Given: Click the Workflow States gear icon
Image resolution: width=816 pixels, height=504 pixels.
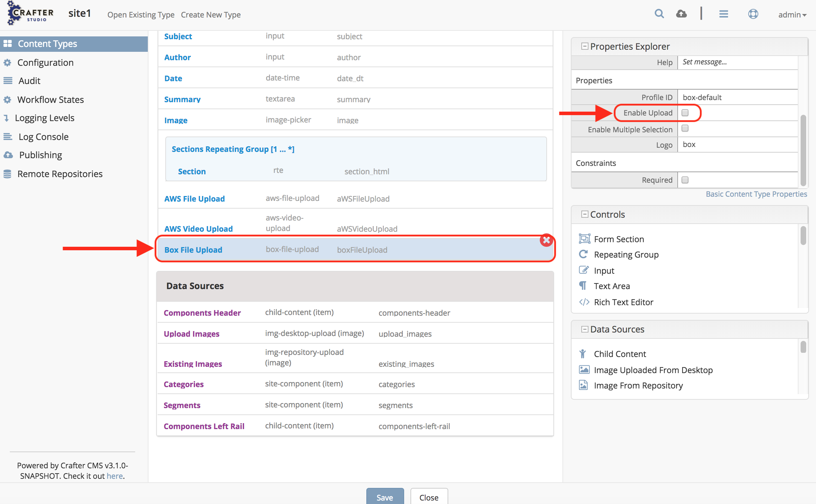Looking at the screenshot, I should tap(8, 99).
